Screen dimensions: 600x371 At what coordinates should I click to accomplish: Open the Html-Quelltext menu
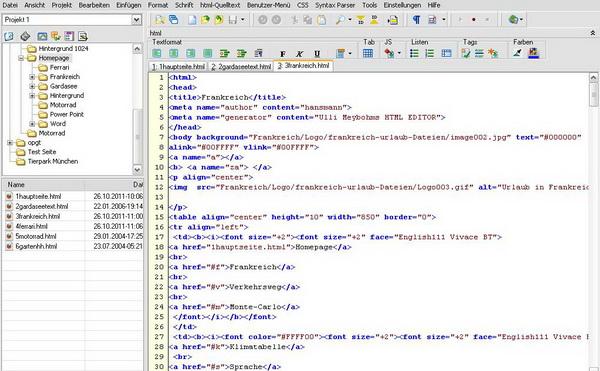click(220, 5)
